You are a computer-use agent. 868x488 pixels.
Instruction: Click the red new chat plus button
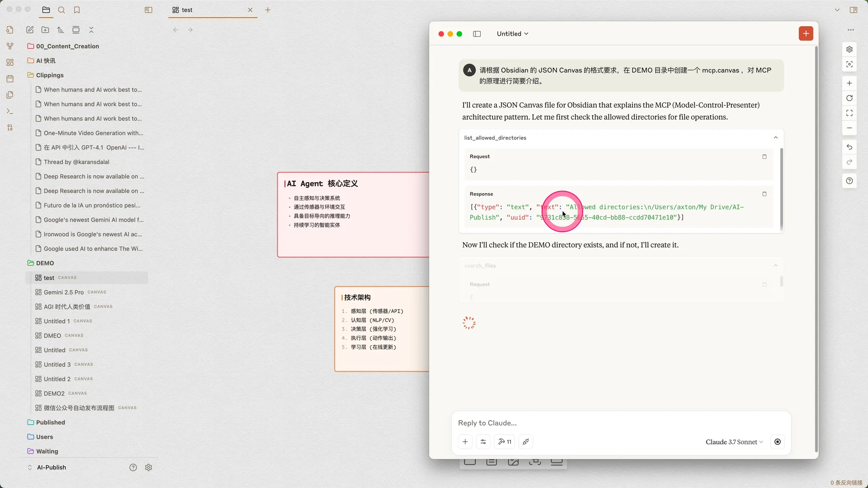pos(806,33)
